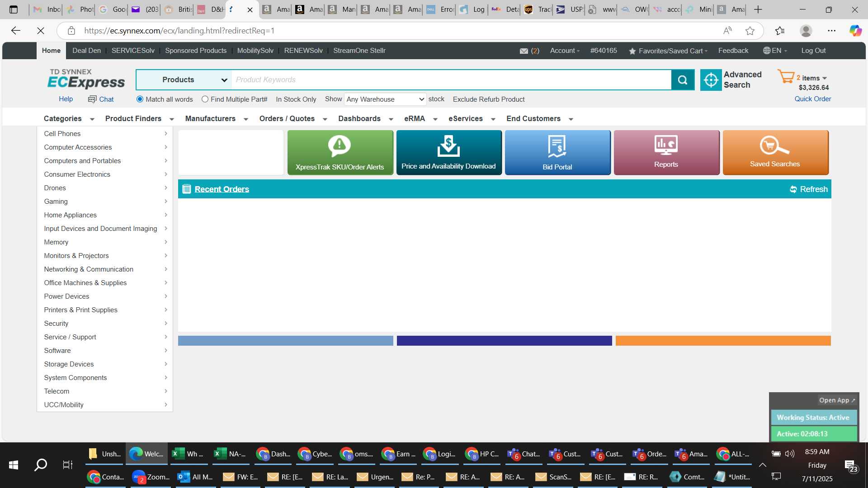Click the Help link
Viewport: 868px width, 488px height.
click(66, 99)
